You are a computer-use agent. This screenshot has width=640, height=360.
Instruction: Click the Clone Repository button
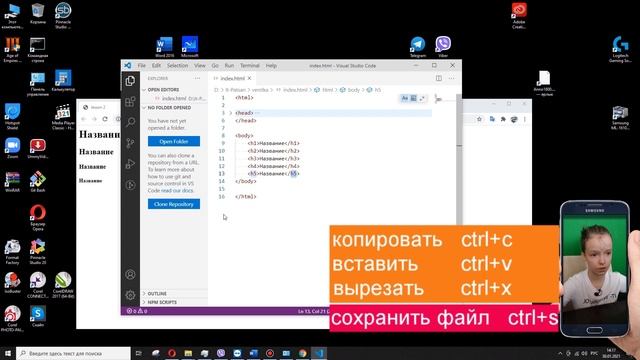[174, 204]
